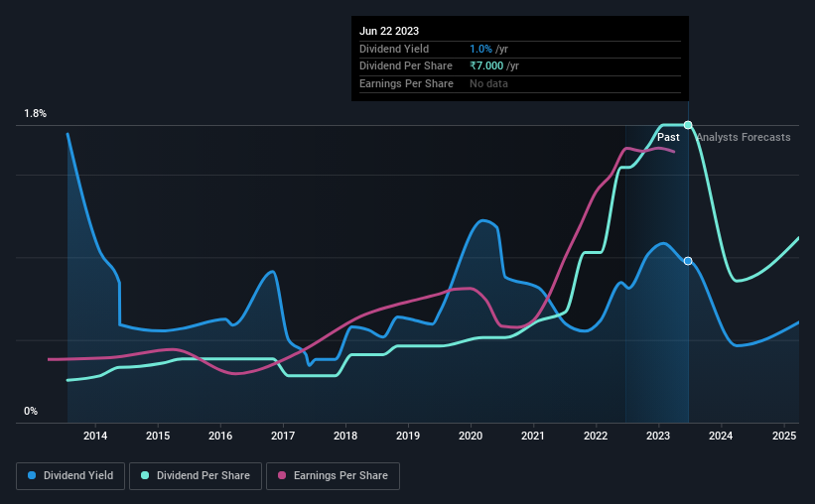
Task: Click the 2015 x-axis label
Action: (158, 436)
